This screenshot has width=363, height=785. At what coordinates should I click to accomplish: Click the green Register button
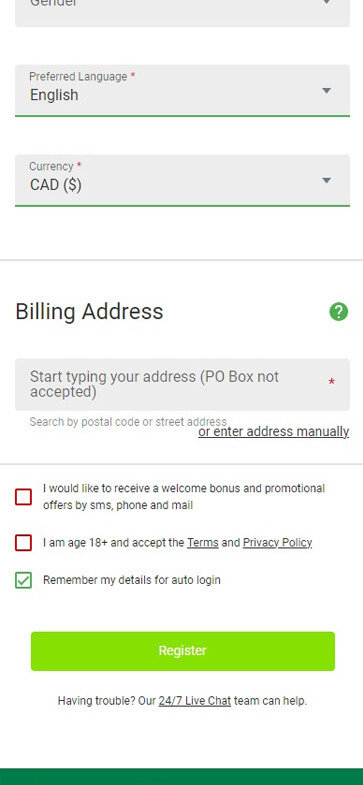[183, 651]
